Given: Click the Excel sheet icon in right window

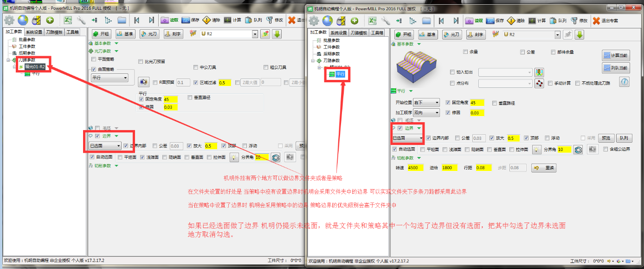Looking at the screenshot, I should 372,20.
